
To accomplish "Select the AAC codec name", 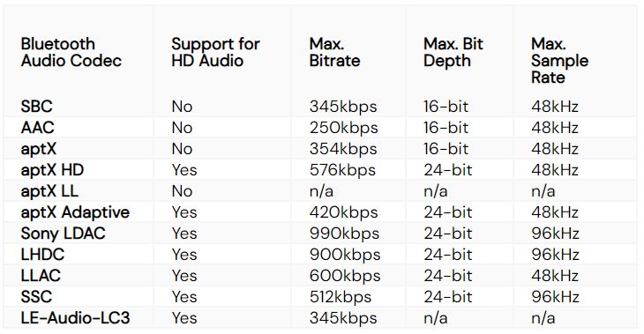I will 37,128.
